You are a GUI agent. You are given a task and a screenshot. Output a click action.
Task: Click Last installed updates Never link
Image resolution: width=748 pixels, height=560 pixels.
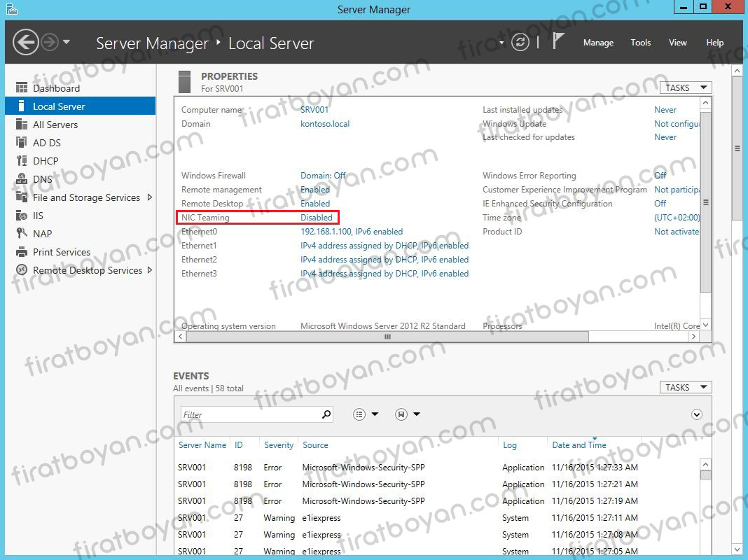665,110
